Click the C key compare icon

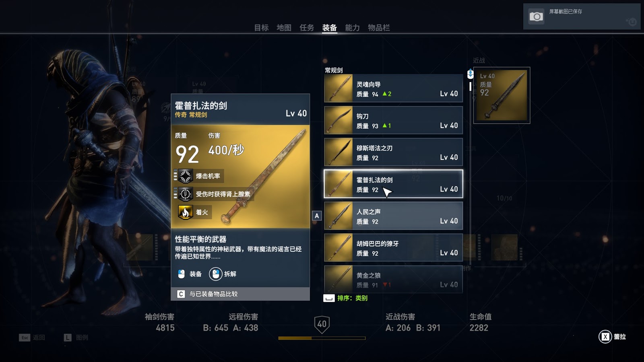(181, 294)
